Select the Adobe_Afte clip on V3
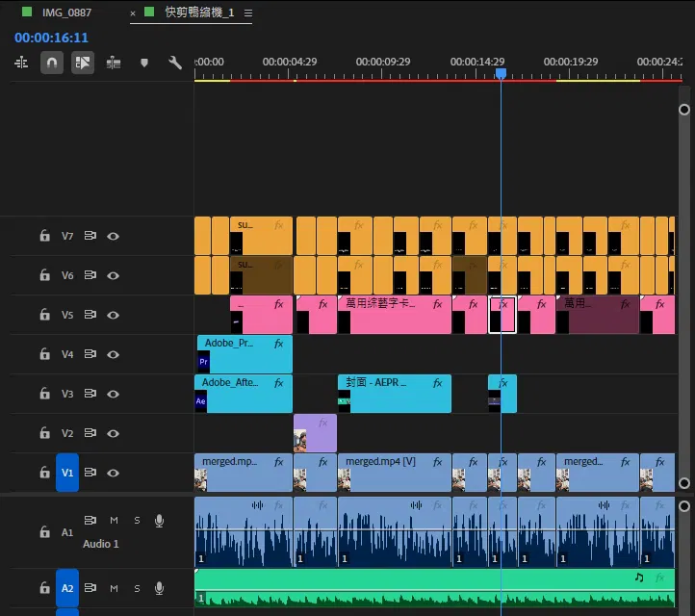 tap(244, 394)
